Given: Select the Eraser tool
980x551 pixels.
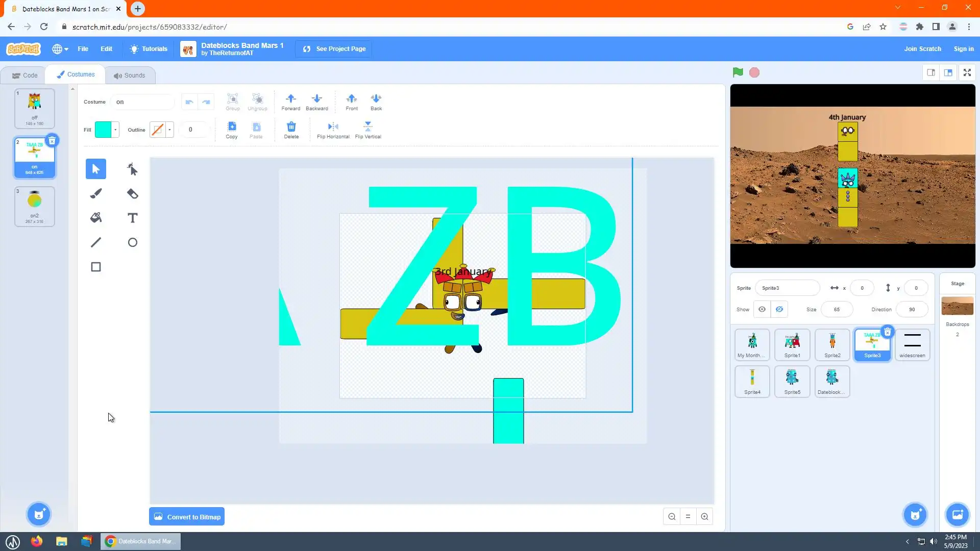Looking at the screenshot, I should pyautogui.click(x=132, y=193).
